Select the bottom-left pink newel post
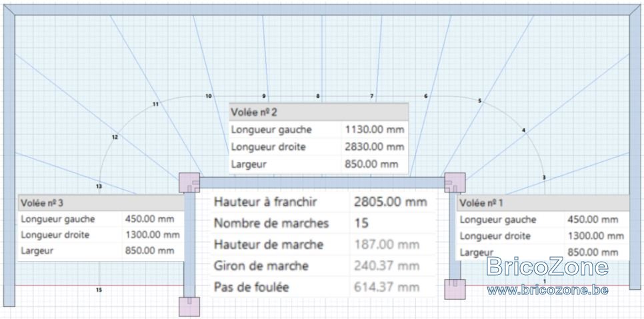Image resolution: width=644 pixels, height=319 pixels. (189, 307)
